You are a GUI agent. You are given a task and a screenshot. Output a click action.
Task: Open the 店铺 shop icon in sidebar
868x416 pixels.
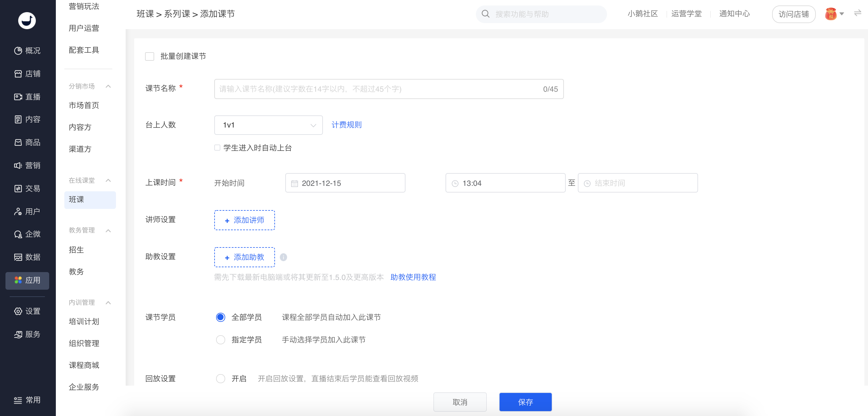click(x=18, y=74)
